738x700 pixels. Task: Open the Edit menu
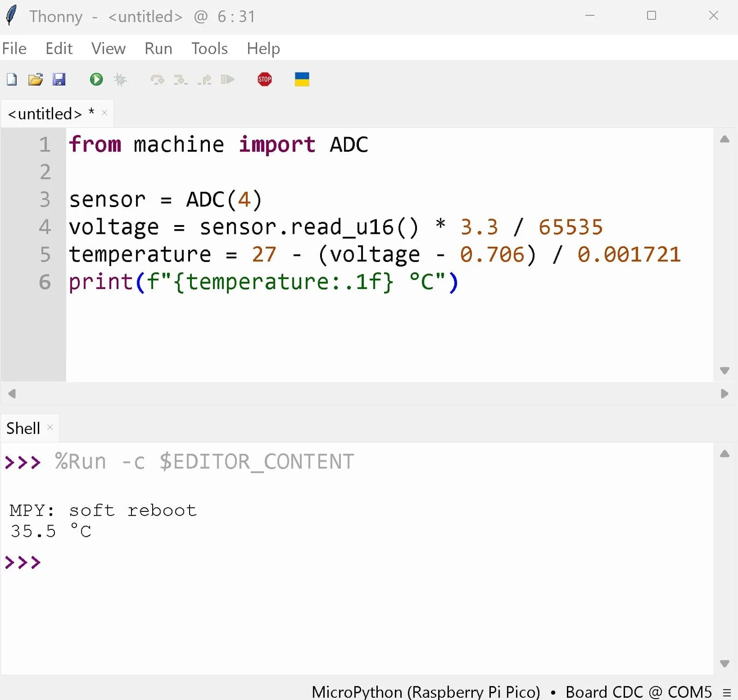59,48
